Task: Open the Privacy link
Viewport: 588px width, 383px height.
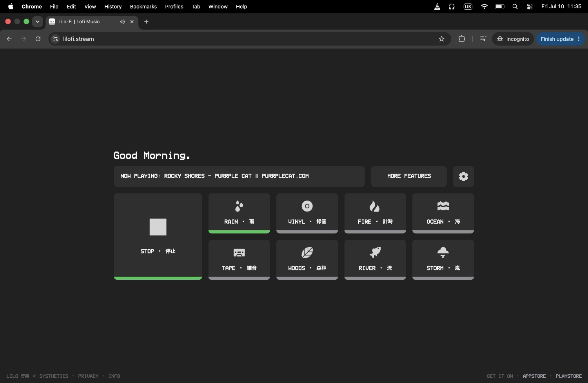Action: click(88, 376)
